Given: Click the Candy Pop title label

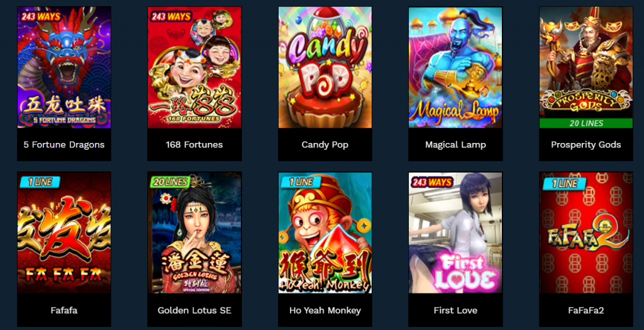Looking at the screenshot, I should pos(325,145).
